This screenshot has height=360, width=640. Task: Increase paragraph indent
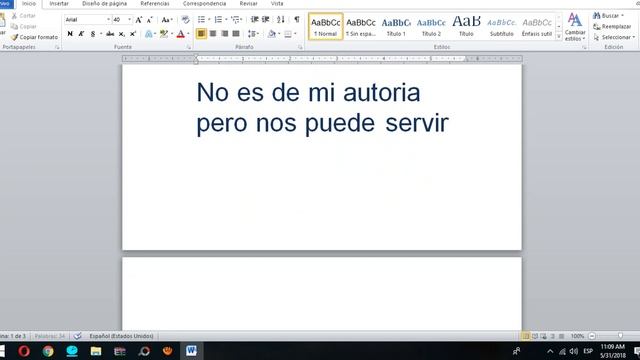click(x=265, y=20)
